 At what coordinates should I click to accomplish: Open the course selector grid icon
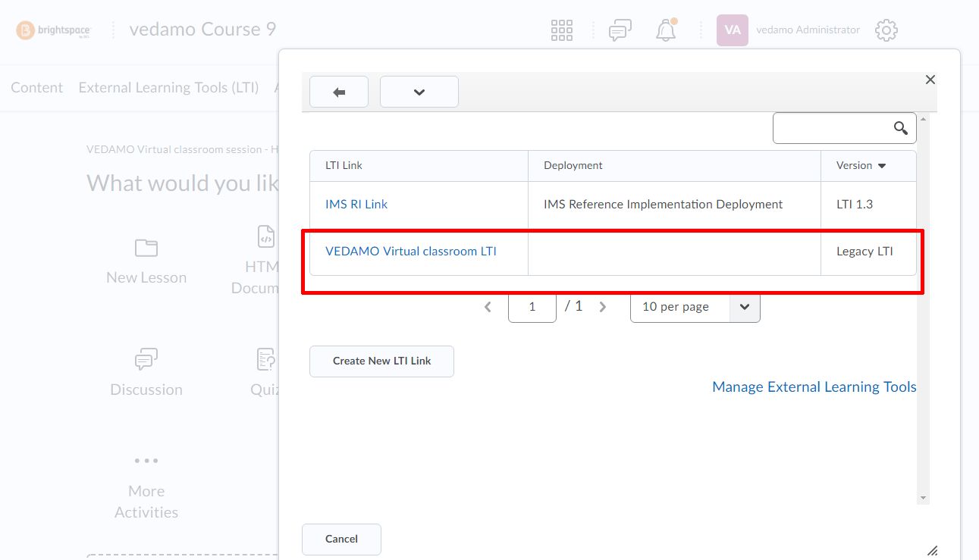click(562, 30)
